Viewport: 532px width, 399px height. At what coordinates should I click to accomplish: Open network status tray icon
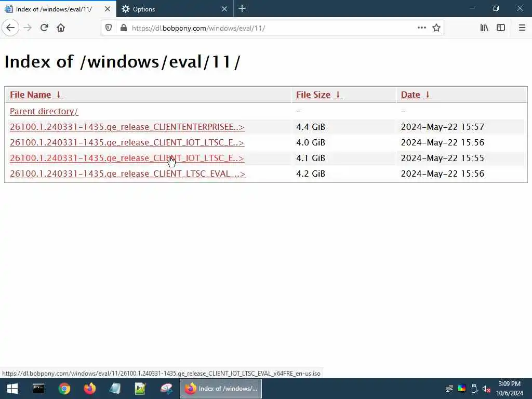pyautogui.click(x=449, y=389)
